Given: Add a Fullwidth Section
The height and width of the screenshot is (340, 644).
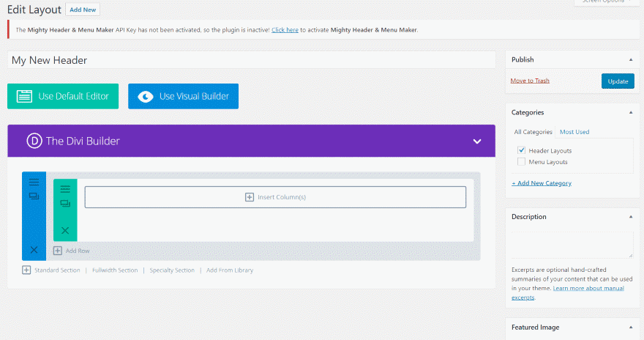Looking at the screenshot, I should pos(115,270).
